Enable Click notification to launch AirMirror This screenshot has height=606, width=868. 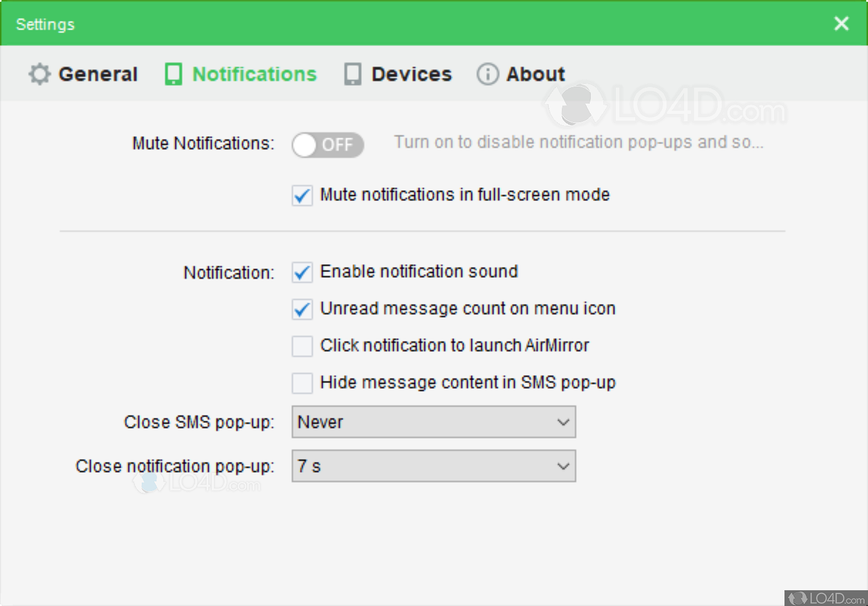(302, 347)
